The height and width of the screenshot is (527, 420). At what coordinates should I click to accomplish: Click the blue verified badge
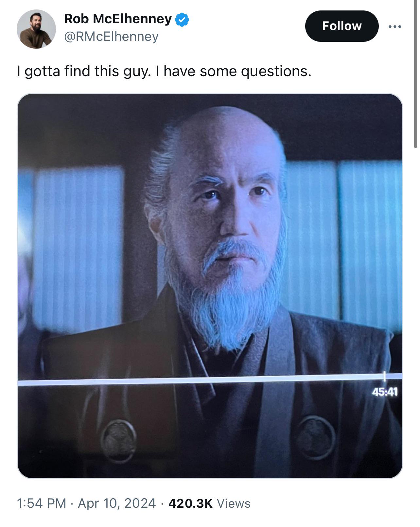(x=182, y=19)
